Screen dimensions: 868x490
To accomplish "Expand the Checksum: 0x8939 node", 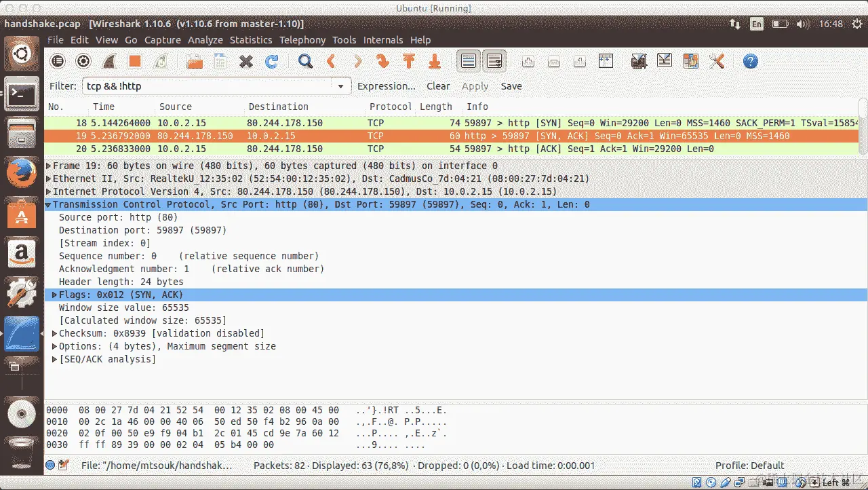I will [55, 333].
